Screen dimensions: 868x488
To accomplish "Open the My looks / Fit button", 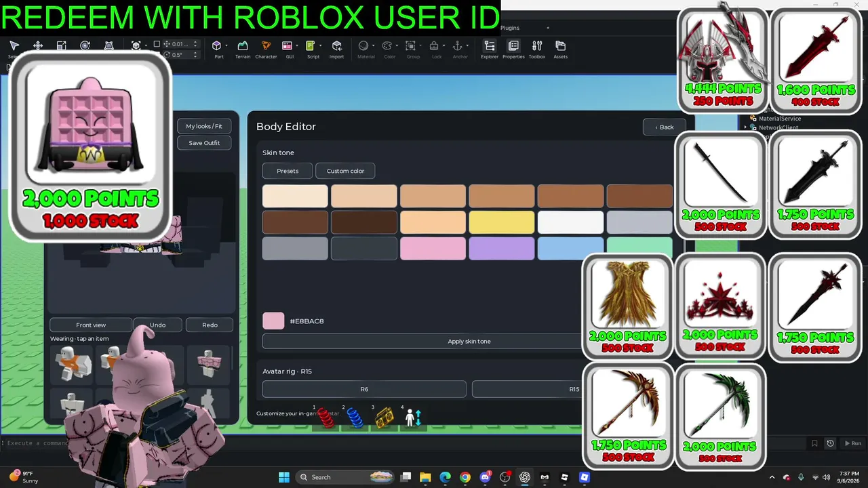I will [204, 126].
